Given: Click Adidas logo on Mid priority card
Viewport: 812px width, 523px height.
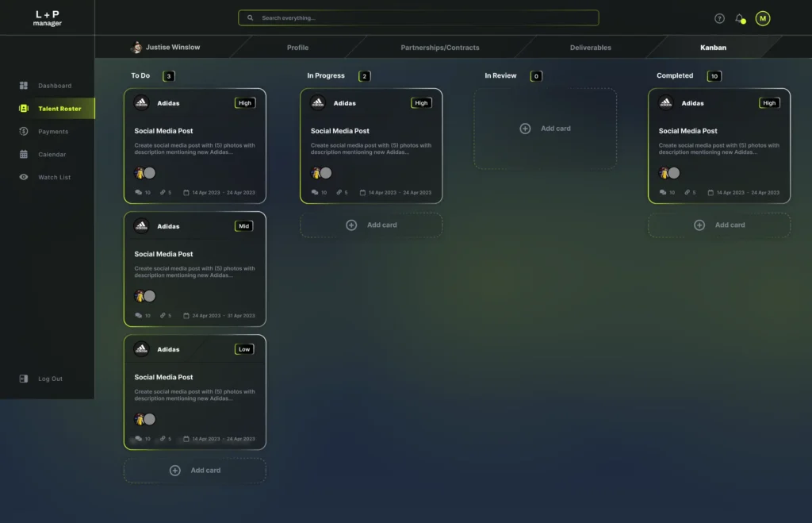Looking at the screenshot, I should [141, 226].
